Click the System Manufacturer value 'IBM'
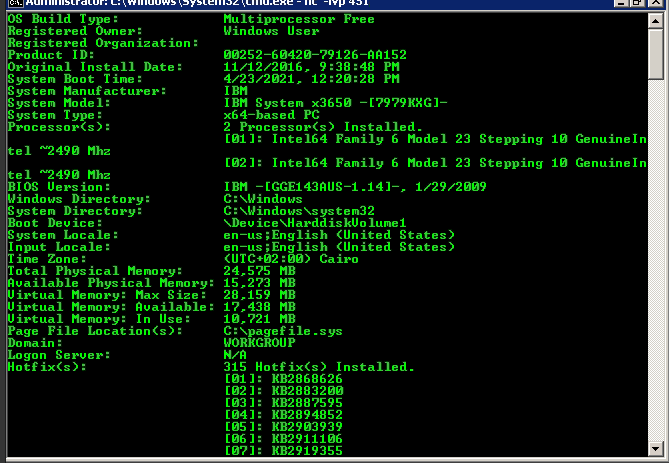The width and height of the screenshot is (669, 463). [235, 91]
